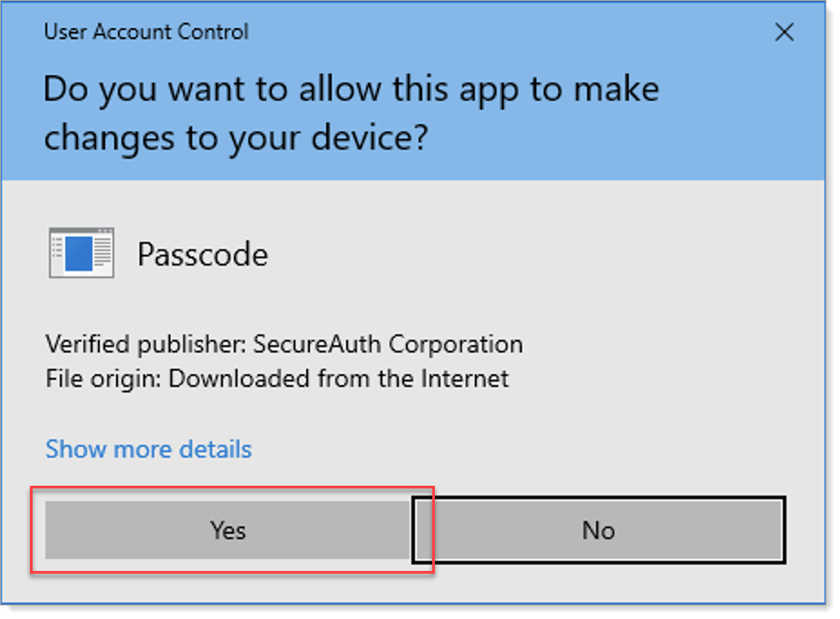Select the blue window icon beside Passcode

click(80, 253)
